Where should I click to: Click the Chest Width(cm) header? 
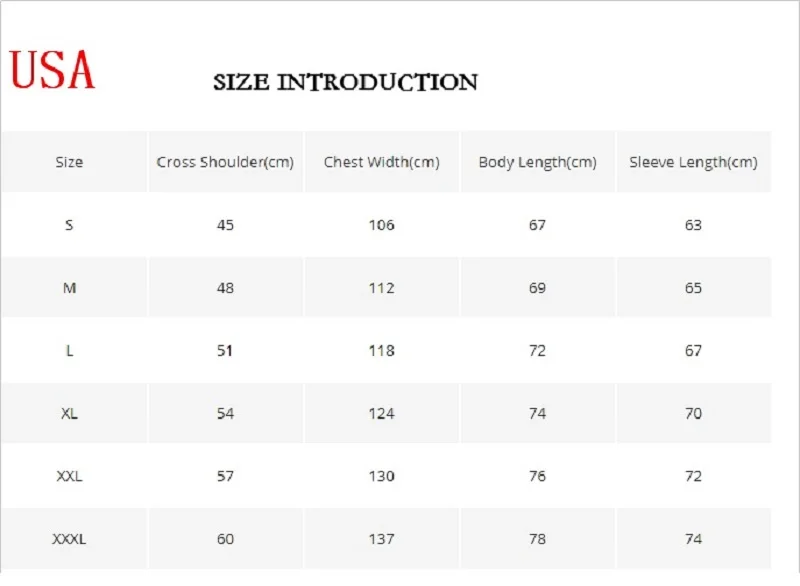click(382, 162)
